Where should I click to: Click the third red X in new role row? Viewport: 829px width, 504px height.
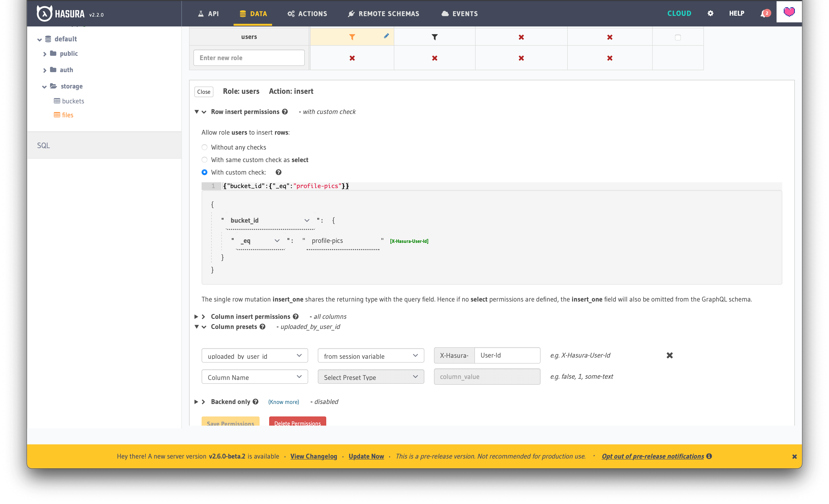[x=521, y=58]
